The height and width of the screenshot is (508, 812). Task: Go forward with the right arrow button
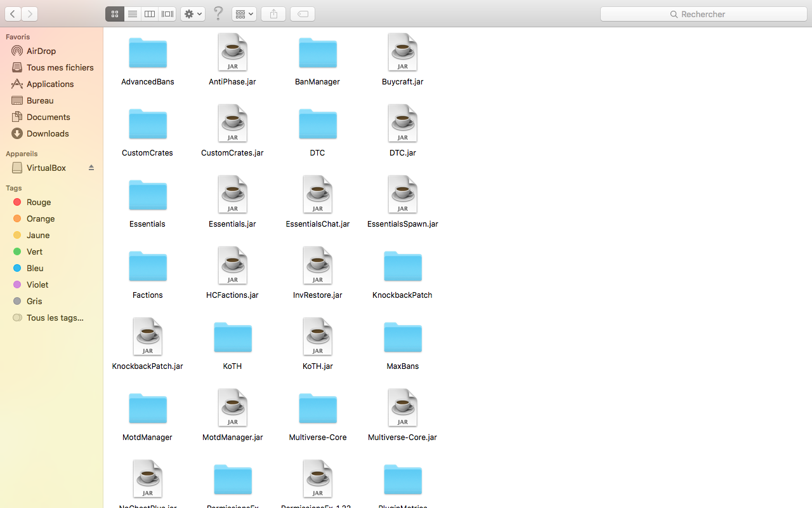point(30,14)
